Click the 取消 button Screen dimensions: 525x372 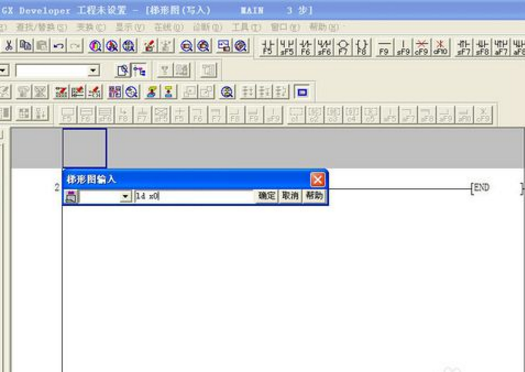pos(290,196)
